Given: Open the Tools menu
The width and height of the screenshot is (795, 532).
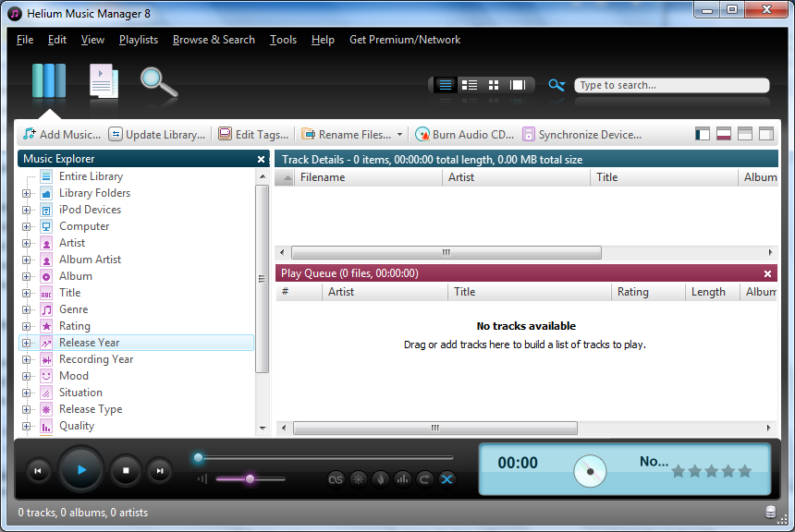Looking at the screenshot, I should [283, 40].
